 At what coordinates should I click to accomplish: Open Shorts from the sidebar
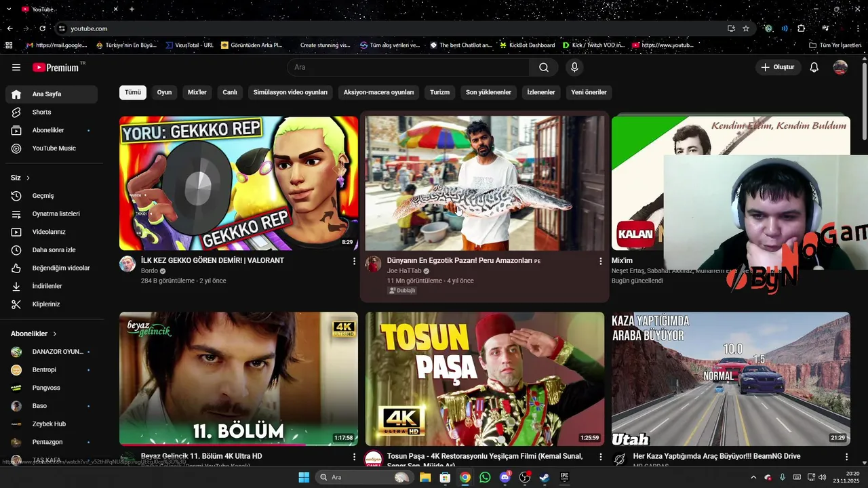tap(52, 112)
